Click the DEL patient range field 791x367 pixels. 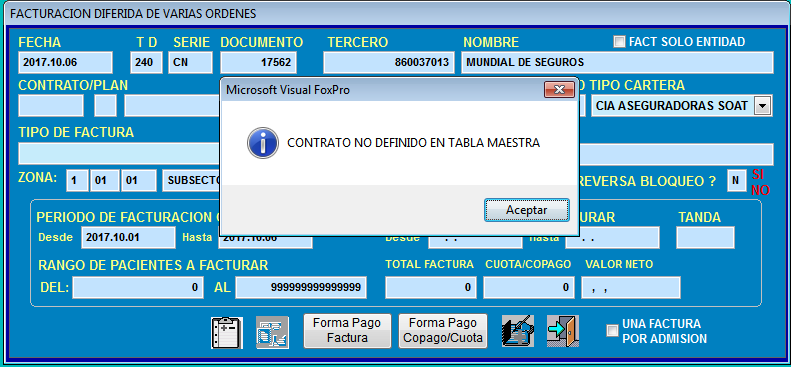[138, 287]
